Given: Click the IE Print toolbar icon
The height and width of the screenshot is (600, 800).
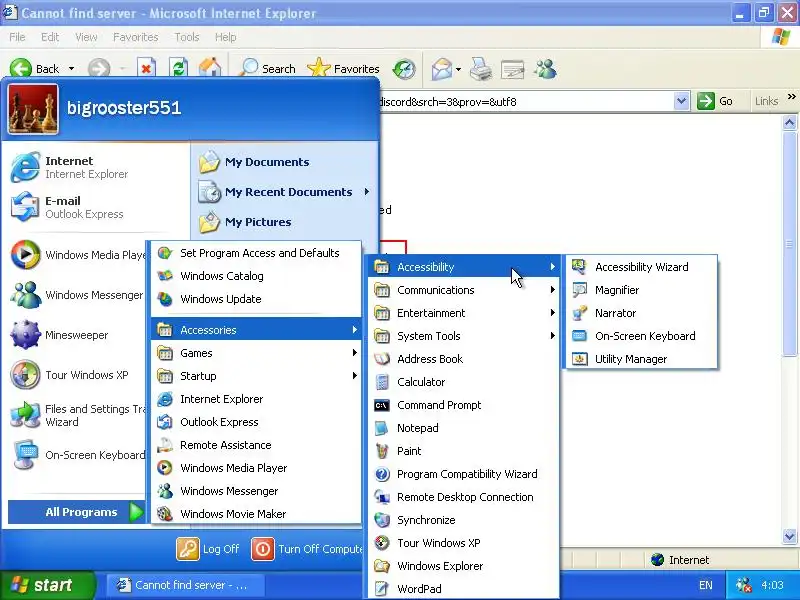Looking at the screenshot, I should (481, 69).
